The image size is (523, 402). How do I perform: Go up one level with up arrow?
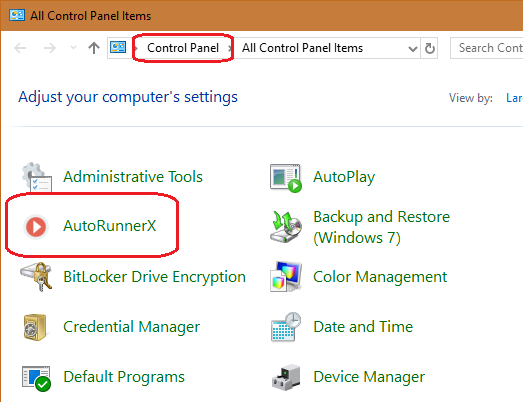(94, 48)
